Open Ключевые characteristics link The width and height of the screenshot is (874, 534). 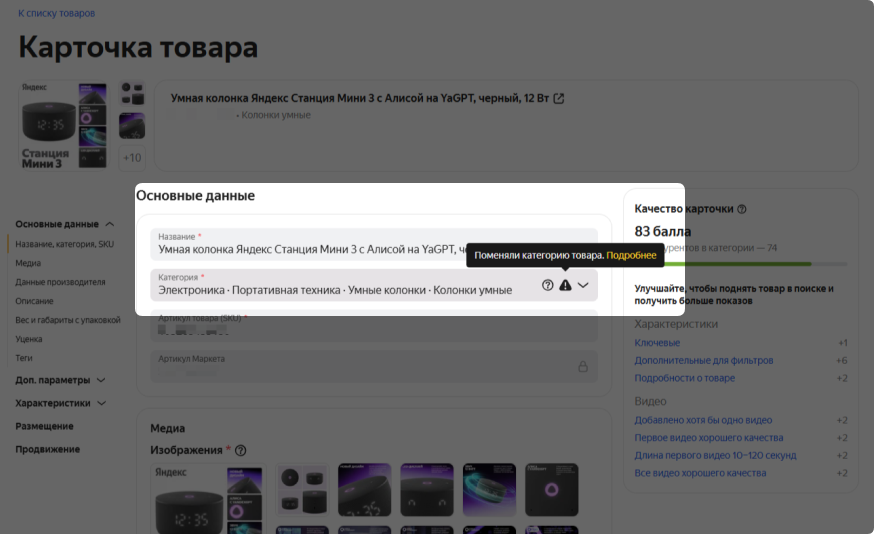pos(657,343)
